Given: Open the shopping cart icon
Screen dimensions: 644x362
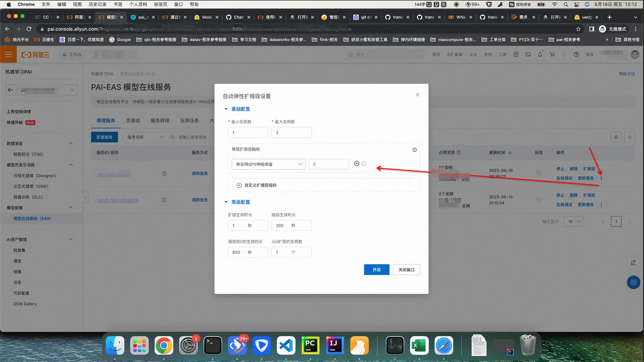Looking at the screenshot, I should [552, 55].
